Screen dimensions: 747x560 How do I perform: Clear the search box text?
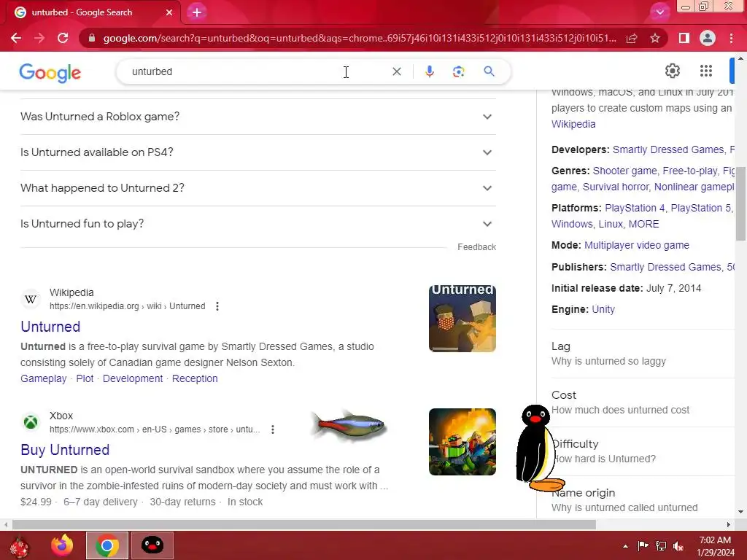(x=396, y=71)
